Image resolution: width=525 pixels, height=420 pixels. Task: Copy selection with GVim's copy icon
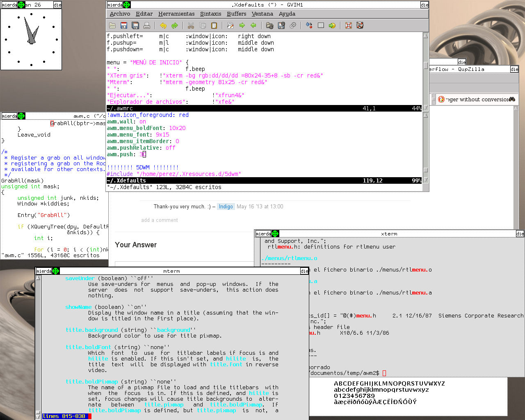(202, 25)
